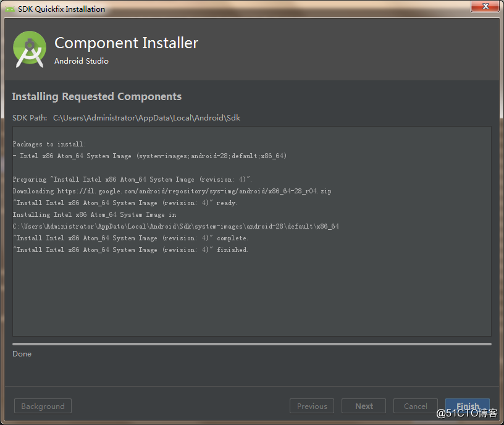Click the Finish button
Screen dimensions: 504x425
[468, 406]
